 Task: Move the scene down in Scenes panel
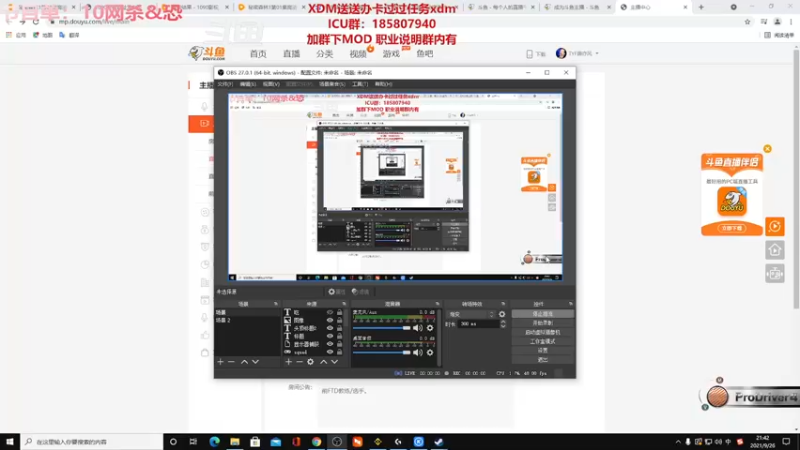point(256,362)
